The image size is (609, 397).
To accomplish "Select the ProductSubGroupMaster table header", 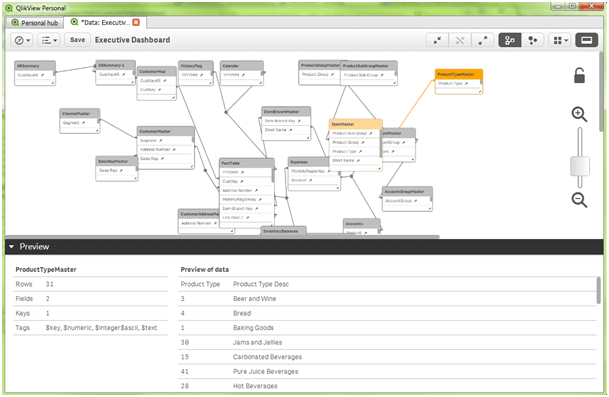I will coord(369,66).
